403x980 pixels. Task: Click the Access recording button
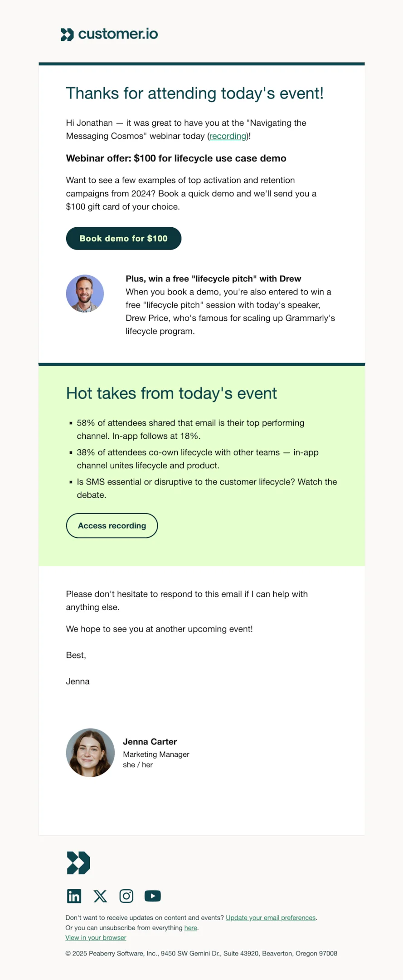[112, 525]
